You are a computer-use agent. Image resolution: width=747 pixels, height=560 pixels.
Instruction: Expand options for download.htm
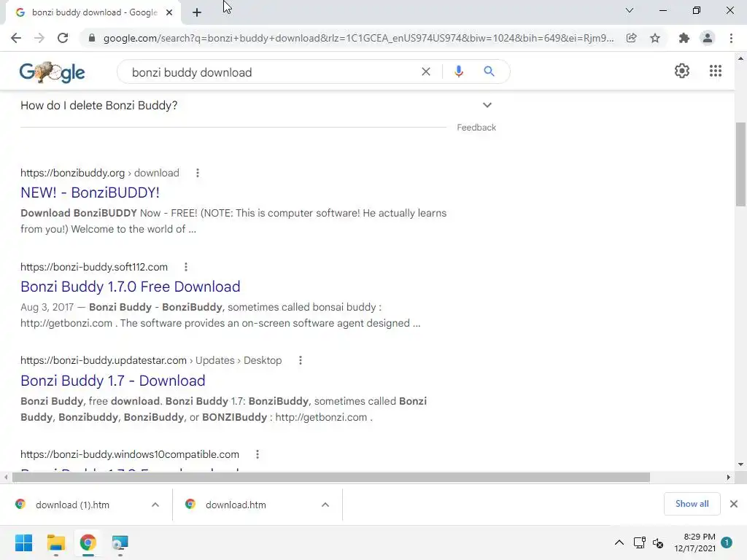[x=325, y=505]
